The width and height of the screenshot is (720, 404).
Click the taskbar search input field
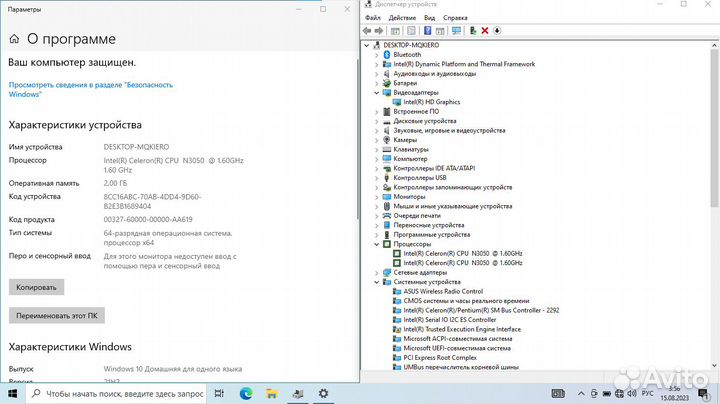(120, 395)
